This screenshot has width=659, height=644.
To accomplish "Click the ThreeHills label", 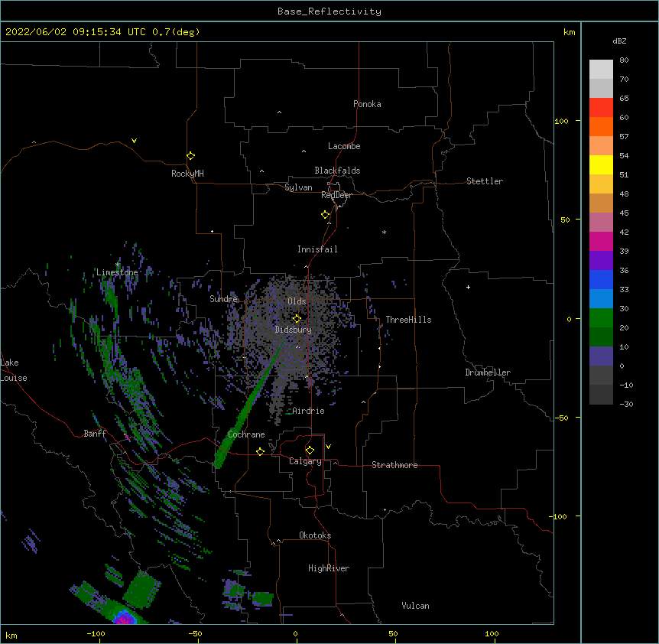I will tap(408, 320).
